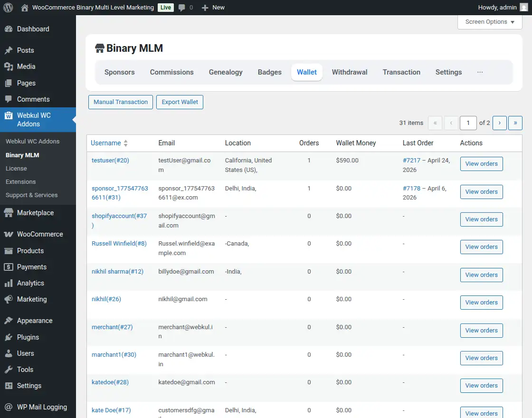Image resolution: width=532 pixels, height=418 pixels.
Task: Click the Dashboard gauge icon
Action: [9, 29]
